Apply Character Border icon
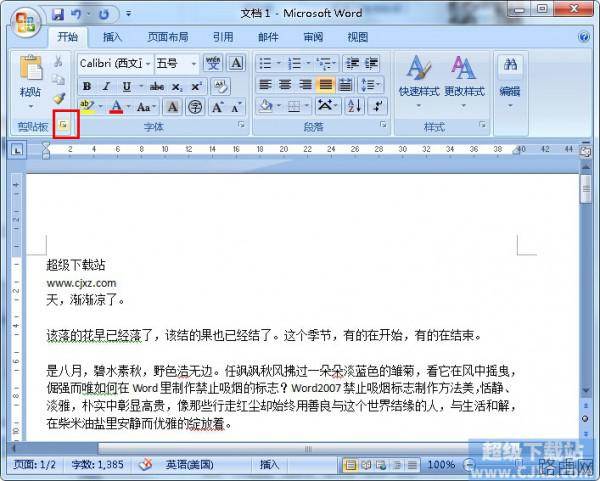 [x=236, y=64]
